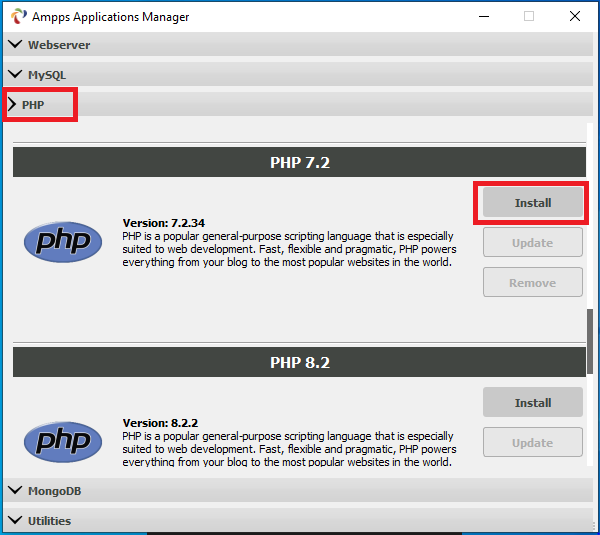Click the PHP 8.2 logo image
This screenshot has height=535, width=600.
(63, 442)
